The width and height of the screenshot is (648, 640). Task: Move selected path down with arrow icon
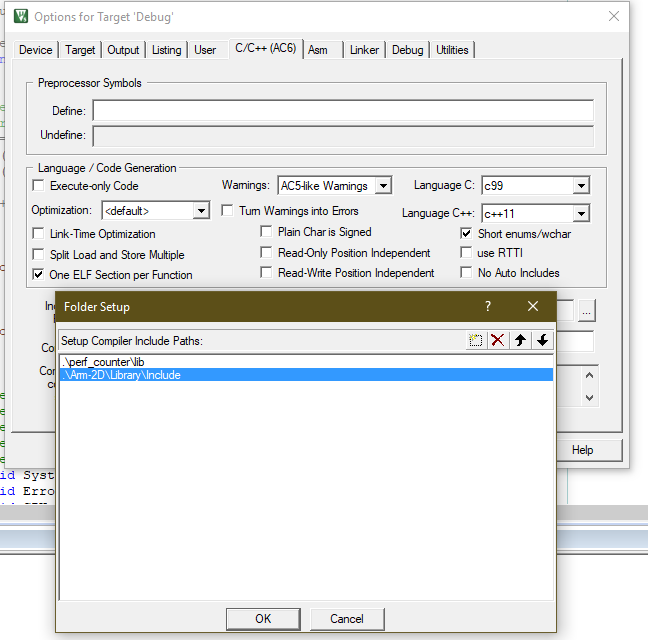click(x=542, y=340)
